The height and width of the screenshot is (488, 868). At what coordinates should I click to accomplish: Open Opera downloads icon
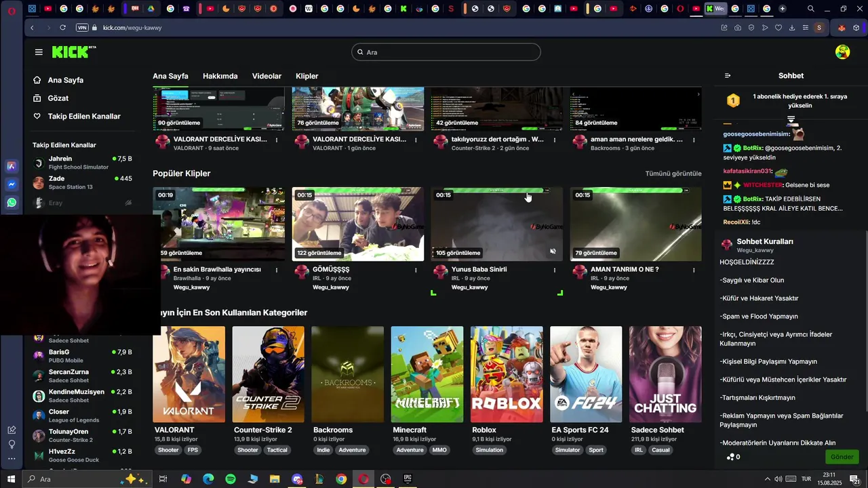coord(792,28)
